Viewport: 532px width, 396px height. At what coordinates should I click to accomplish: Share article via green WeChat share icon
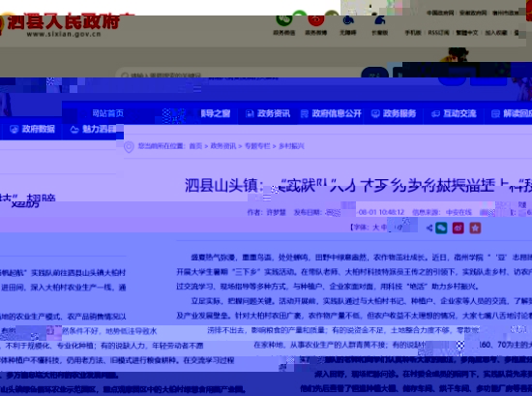[441, 228]
